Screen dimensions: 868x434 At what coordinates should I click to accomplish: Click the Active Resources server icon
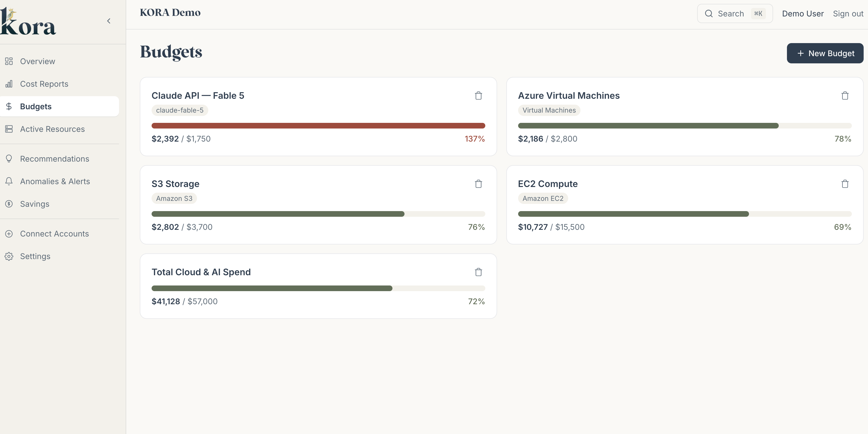coord(9,129)
